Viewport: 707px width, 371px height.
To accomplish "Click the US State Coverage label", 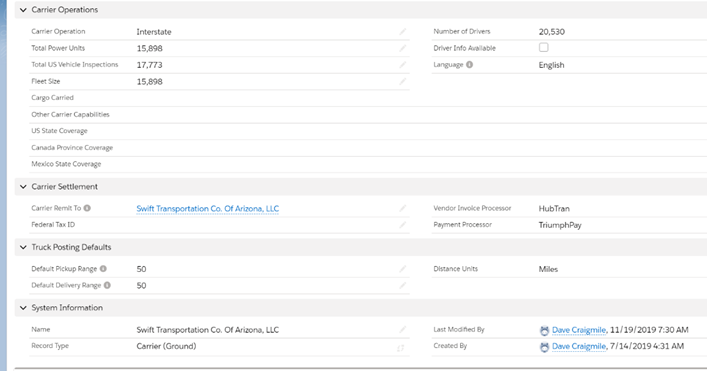I will [x=60, y=131].
